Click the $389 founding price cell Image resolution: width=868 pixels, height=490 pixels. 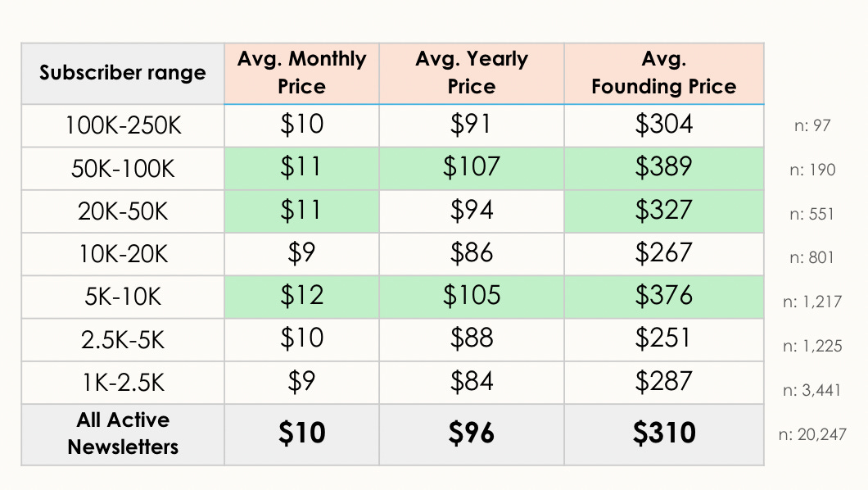(x=664, y=168)
